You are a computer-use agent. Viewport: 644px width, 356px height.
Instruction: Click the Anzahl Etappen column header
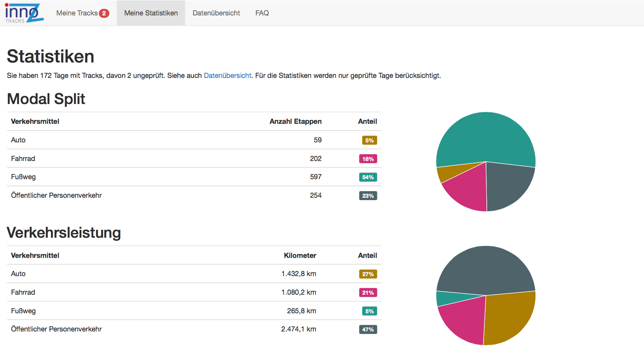pyautogui.click(x=295, y=121)
